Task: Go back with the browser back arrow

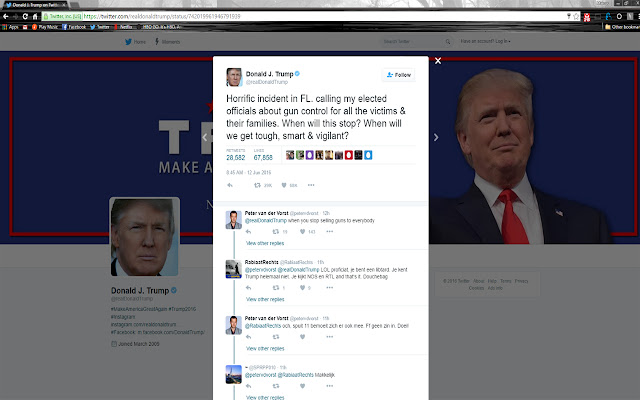Action: tap(6, 16)
